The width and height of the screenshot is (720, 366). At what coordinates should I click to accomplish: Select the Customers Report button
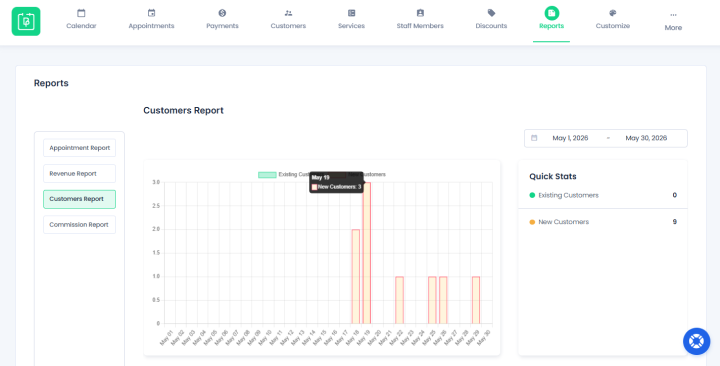point(79,199)
